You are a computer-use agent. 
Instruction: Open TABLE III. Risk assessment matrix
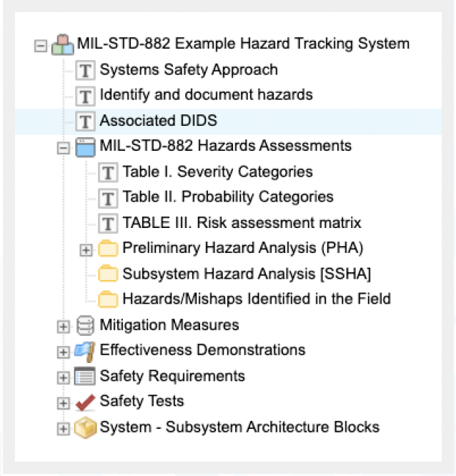(242, 223)
